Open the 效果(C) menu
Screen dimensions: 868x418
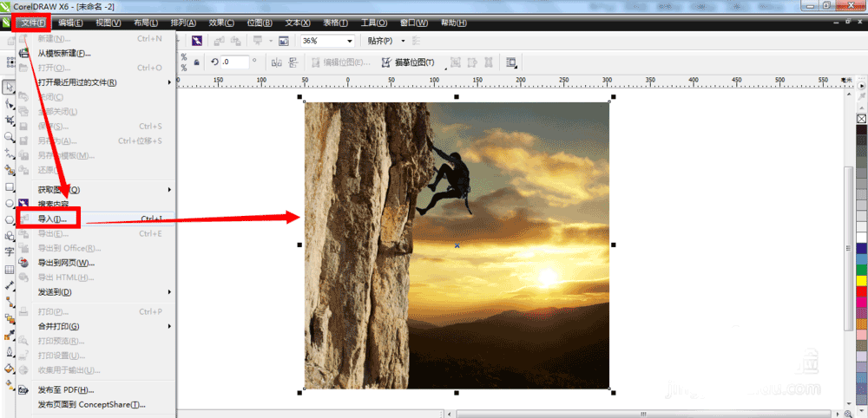(221, 23)
